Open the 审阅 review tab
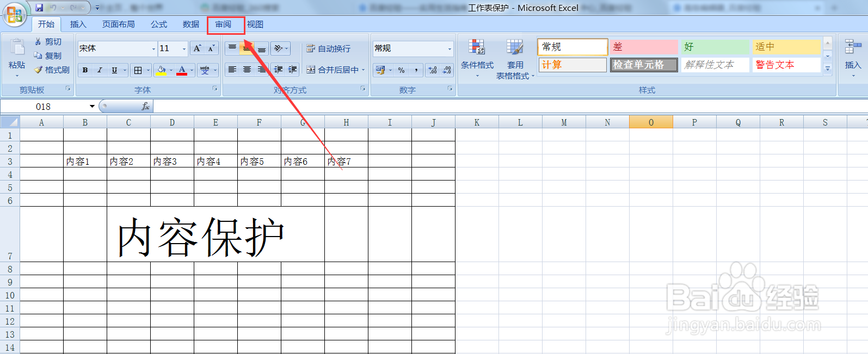 223,24
